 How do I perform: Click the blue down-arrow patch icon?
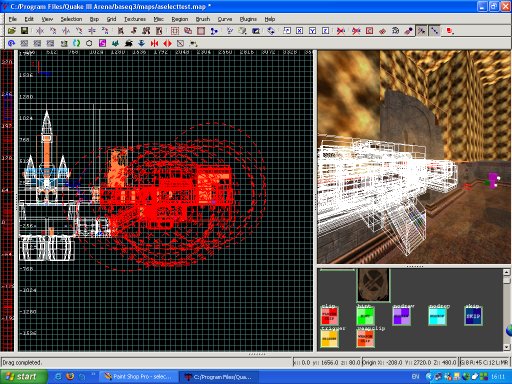141,43
